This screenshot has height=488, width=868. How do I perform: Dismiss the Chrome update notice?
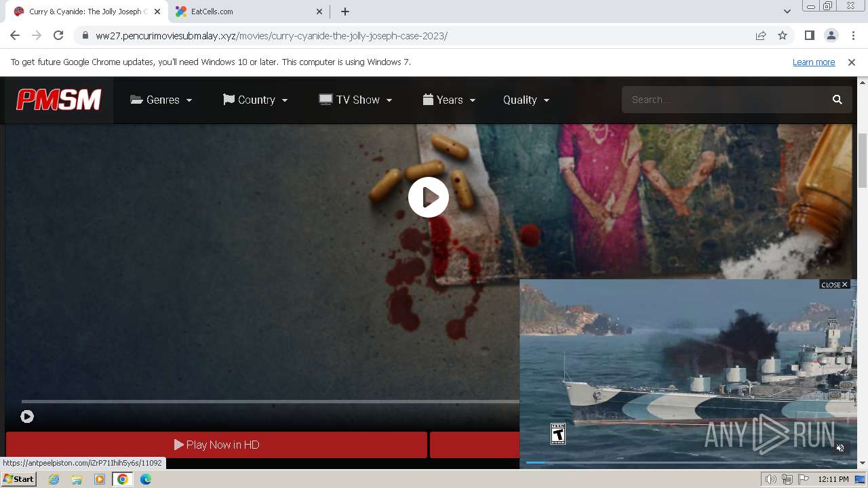(x=852, y=62)
